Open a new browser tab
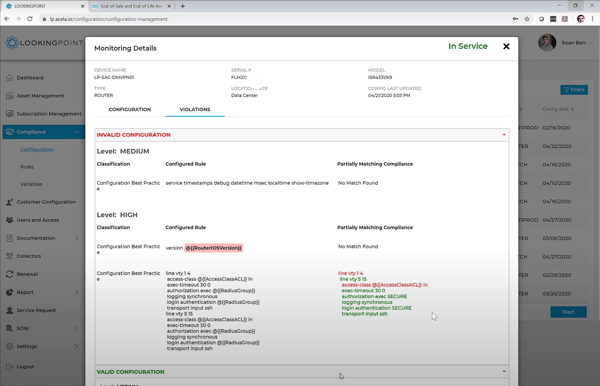 click(x=183, y=6)
